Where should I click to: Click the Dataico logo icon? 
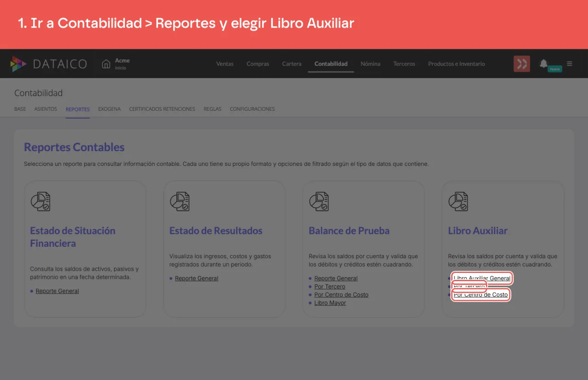coord(18,64)
